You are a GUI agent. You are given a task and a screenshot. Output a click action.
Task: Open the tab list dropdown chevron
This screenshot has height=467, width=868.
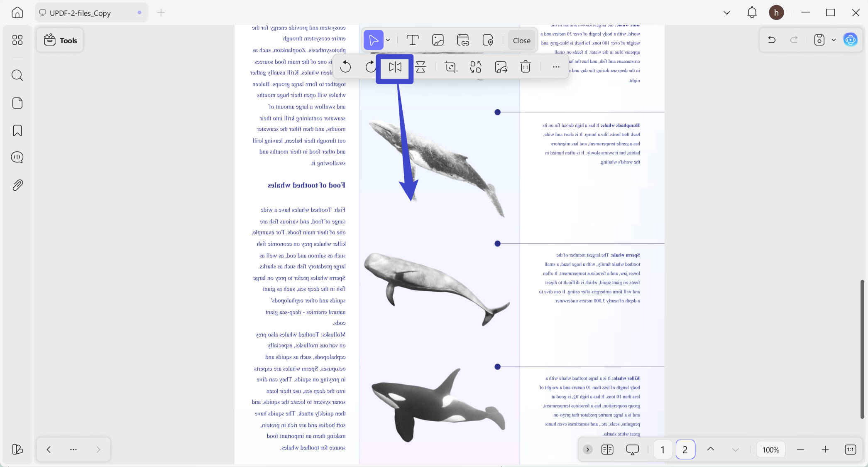point(727,13)
